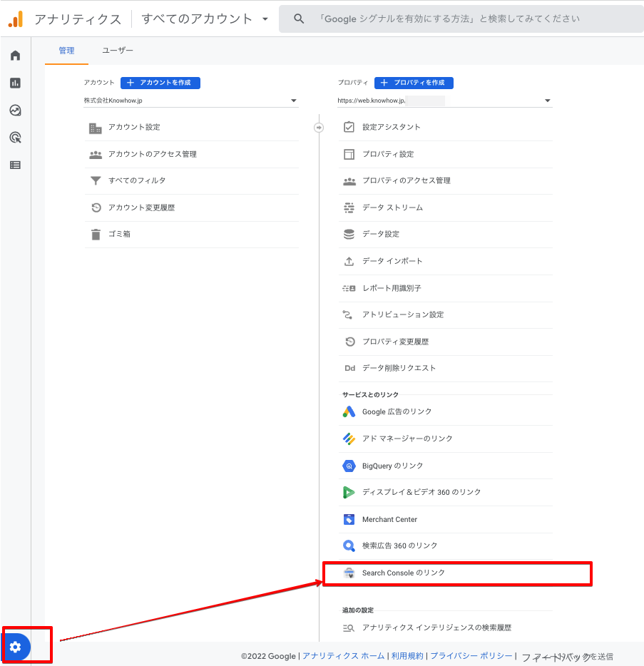The width and height of the screenshot is (644, 666).
Task: Click the アカウントのアクセス管理 people icon
Action: [x=96, y=155]
